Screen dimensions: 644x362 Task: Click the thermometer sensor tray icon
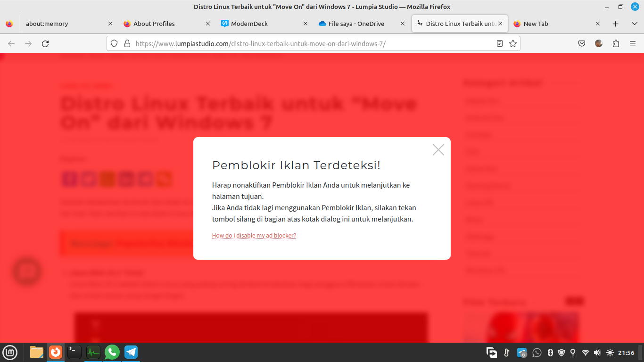click(506, 352)
